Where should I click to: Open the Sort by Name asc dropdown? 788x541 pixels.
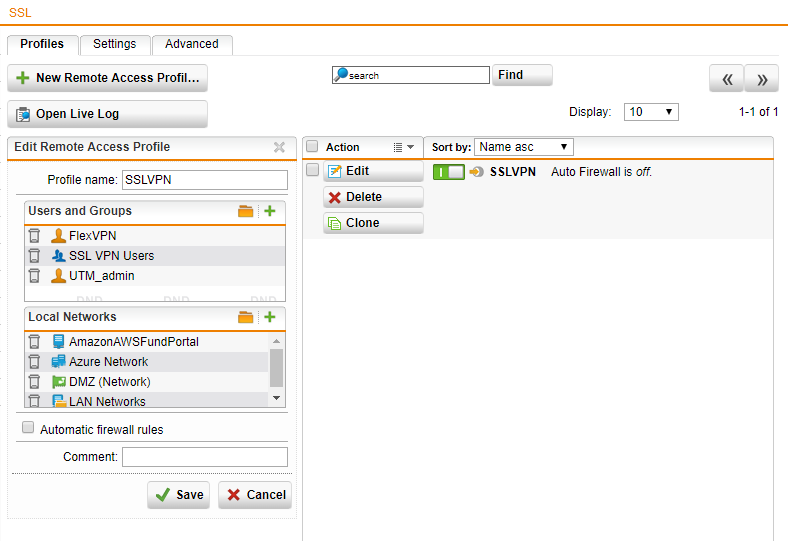tap(524, 147)
